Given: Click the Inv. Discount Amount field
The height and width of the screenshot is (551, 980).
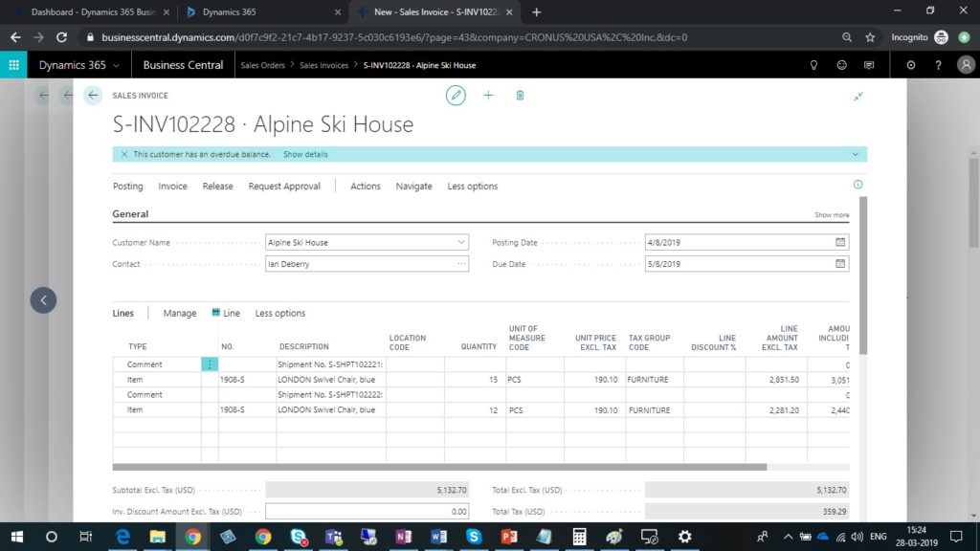Looking at the screenshot, I should point(367,512).
